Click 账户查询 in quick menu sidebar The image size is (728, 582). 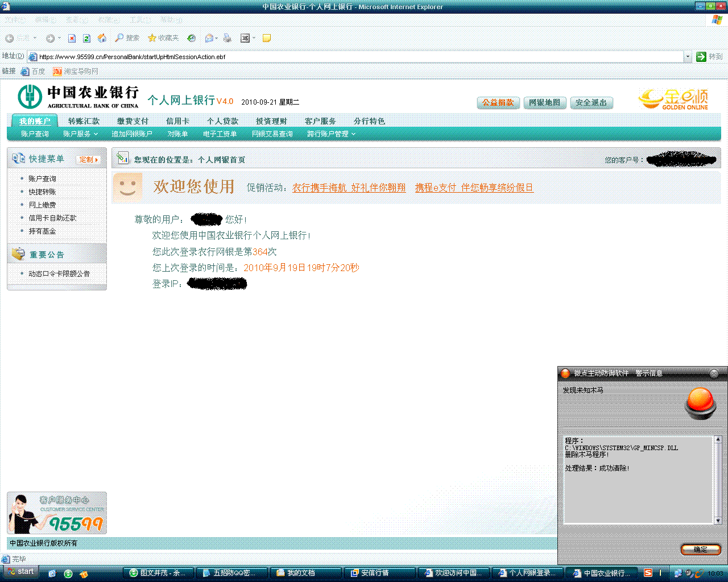tap(42, 178)
